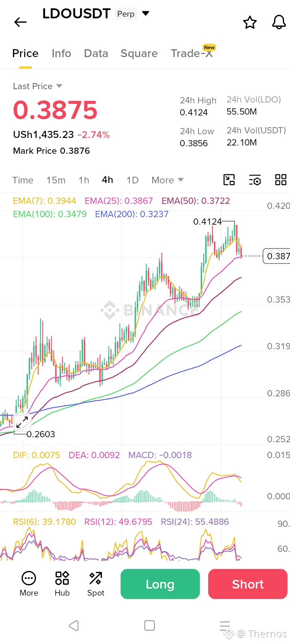This screenshot has width=290, height=644.
Task: Tap the current price tag on axis
Action: (x=277, y=256)
